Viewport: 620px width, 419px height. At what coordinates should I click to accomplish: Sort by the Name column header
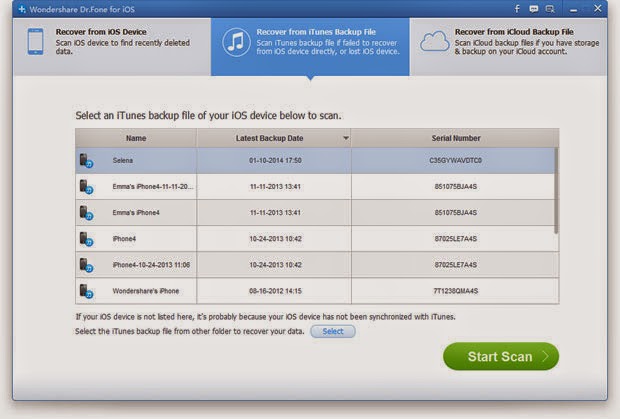point(136,138)
